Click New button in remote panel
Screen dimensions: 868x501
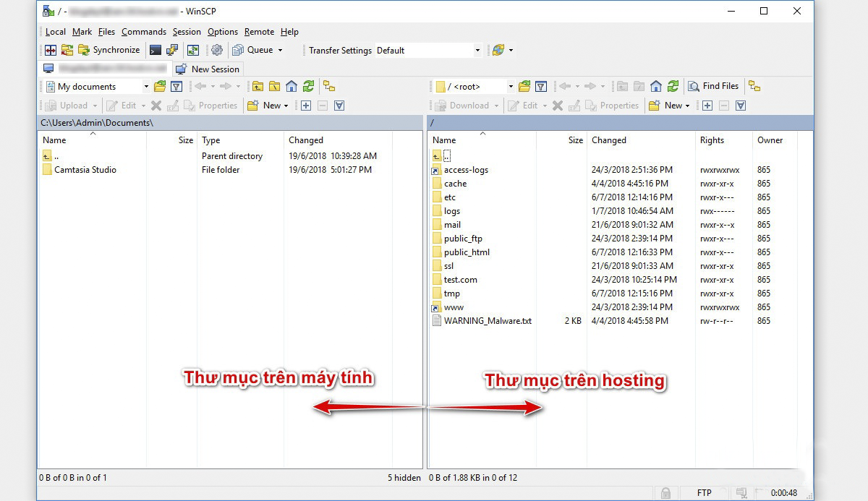tap(665, 106)
